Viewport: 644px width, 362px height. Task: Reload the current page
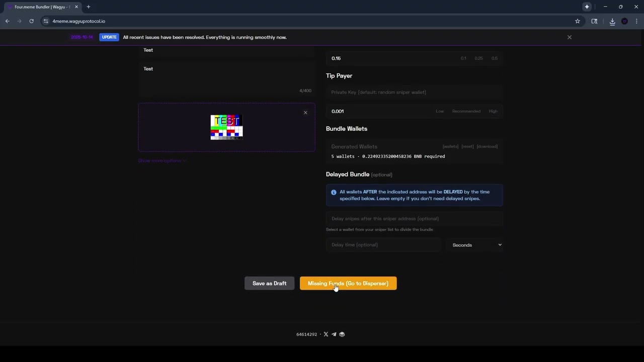pos(31,21)
